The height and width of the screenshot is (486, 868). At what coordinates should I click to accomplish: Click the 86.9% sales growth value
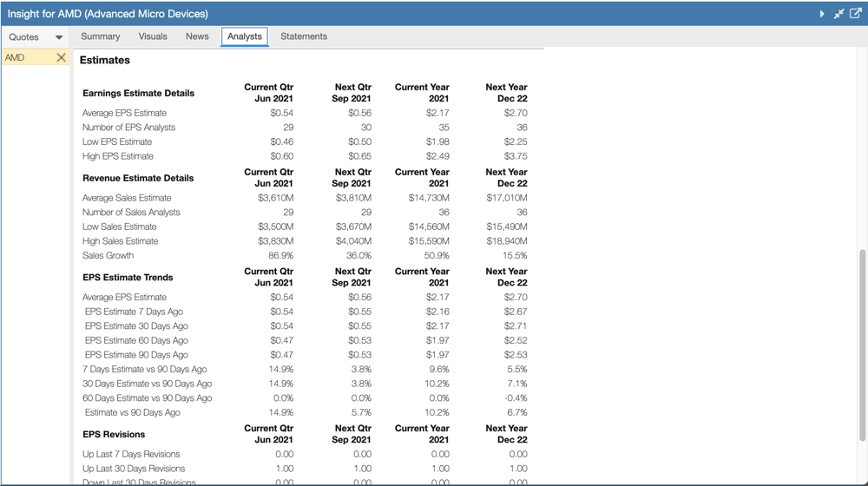[x=280, y=255]
